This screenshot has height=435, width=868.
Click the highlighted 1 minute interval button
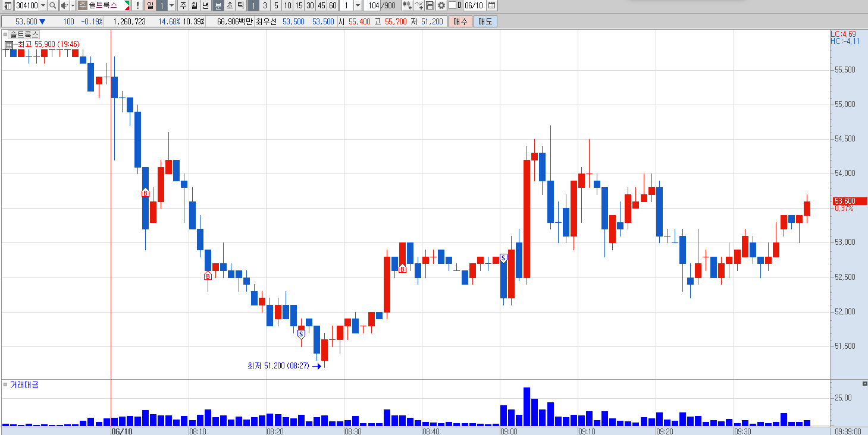(x=253, y=5)
